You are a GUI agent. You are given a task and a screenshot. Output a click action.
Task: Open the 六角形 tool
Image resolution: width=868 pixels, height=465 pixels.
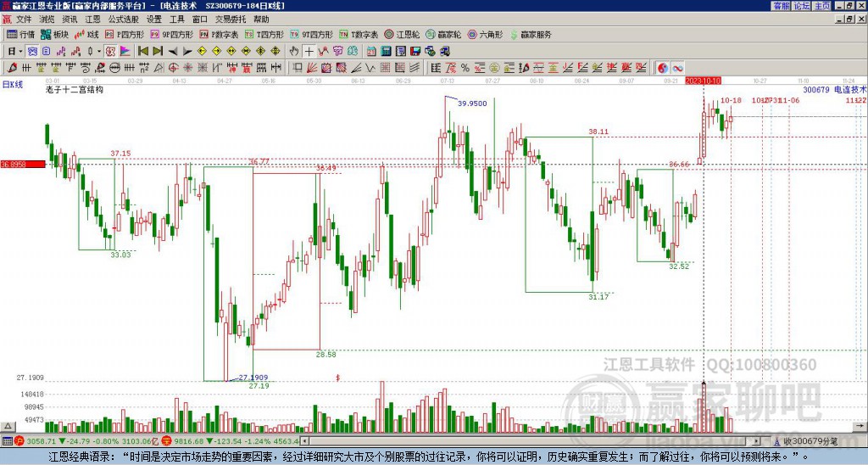(x=486, y=34)
